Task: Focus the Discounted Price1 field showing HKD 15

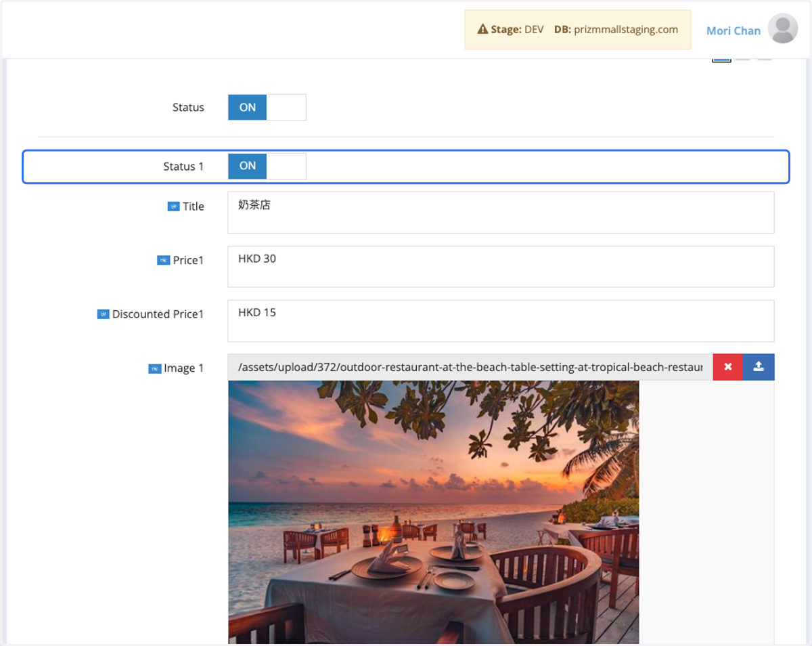Action: [501, 320]
